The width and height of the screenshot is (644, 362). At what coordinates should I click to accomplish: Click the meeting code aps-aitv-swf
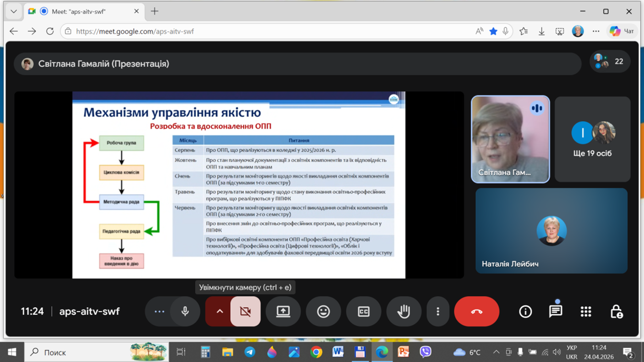(x=89, y=312)
